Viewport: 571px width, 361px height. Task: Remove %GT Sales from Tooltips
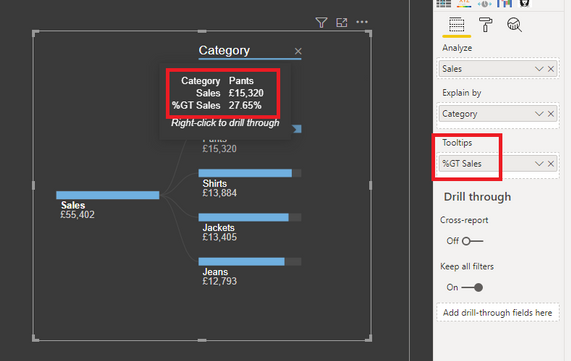[551, 164]
